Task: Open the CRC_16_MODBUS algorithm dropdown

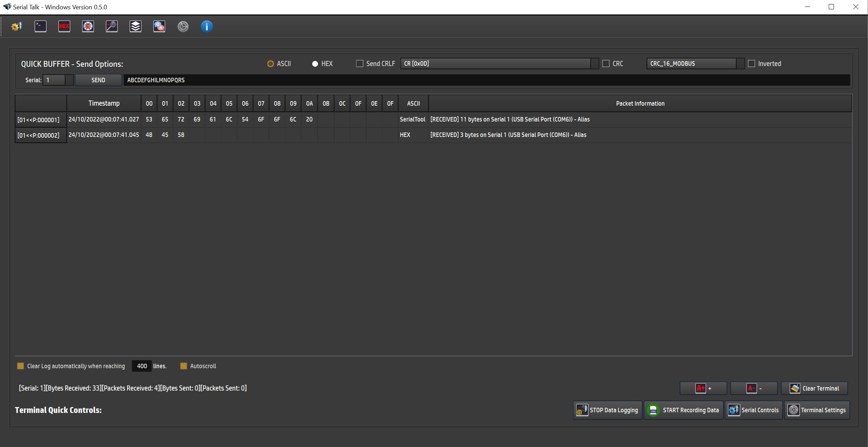Action: [x=740, y=64]
